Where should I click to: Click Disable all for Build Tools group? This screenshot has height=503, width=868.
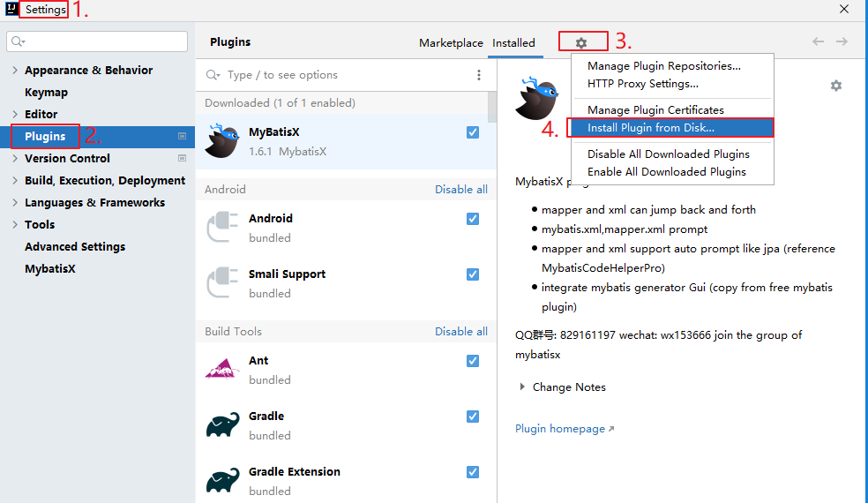461,331
